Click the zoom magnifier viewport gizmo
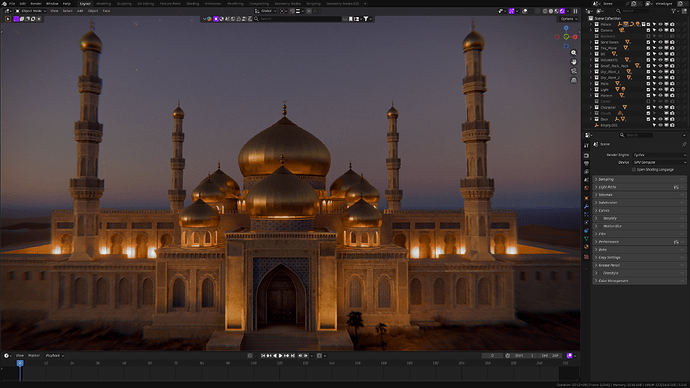The image size is (690, 388). (574, 52)
